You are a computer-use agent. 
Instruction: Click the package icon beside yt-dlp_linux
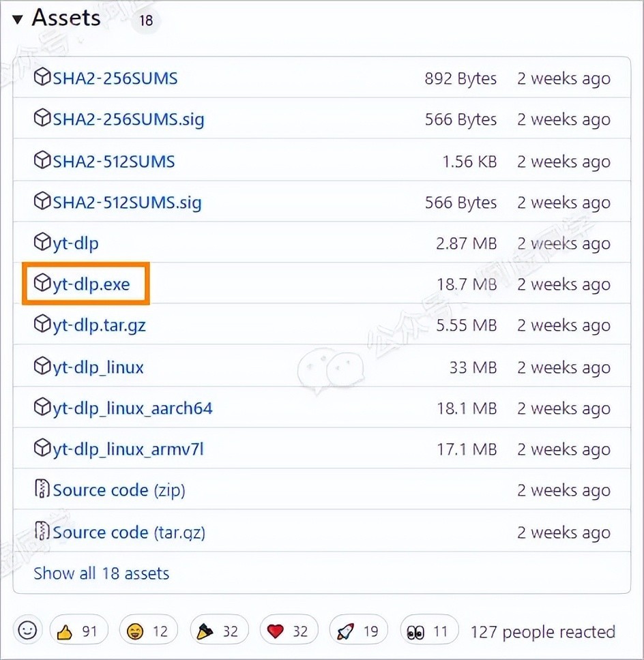pos(42,367)
